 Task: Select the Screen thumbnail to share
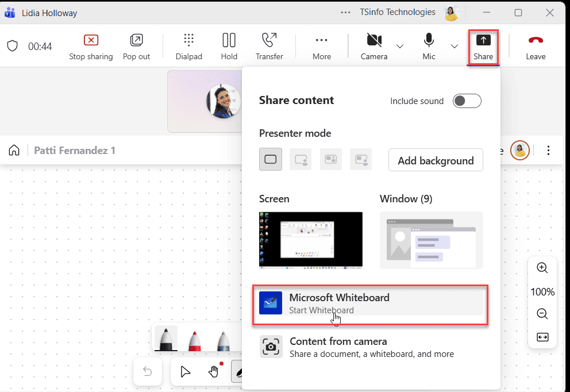coord(310,240)
